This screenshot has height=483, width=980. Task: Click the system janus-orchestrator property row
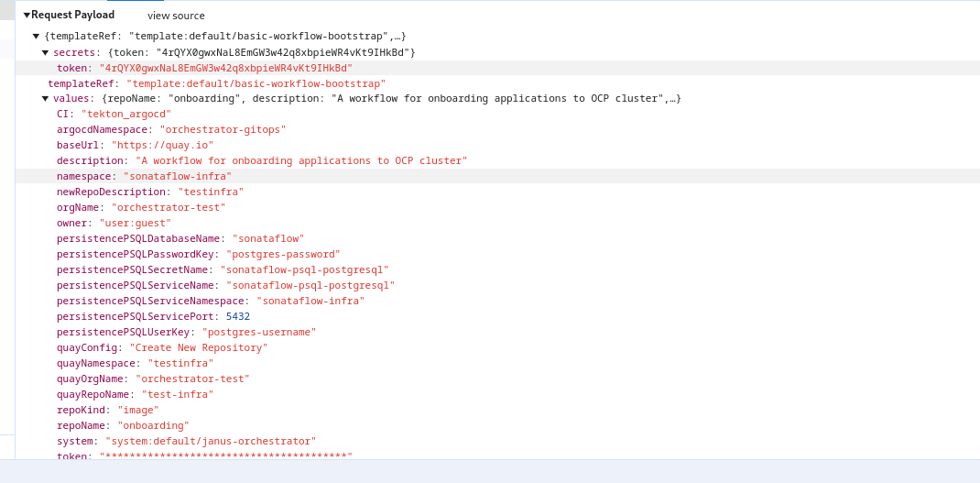(186, 442)
